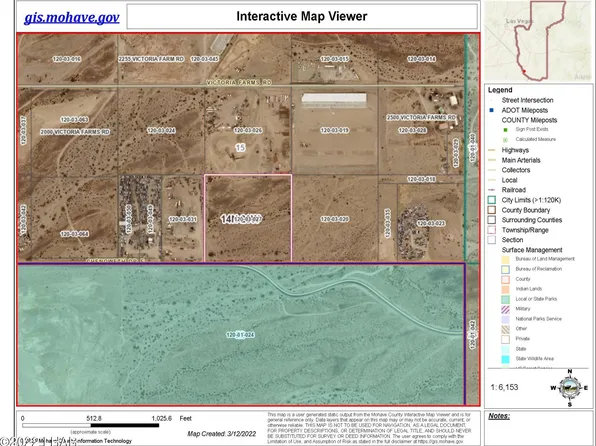Viewport: 596px width, 446px height.
Task: Select the 2000 VICTORIA FARMS RD label
Action: click(75, 132)
